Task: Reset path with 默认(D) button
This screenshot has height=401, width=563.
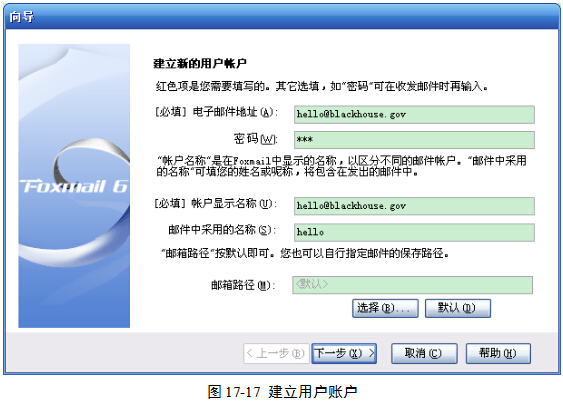Action: 457,308
